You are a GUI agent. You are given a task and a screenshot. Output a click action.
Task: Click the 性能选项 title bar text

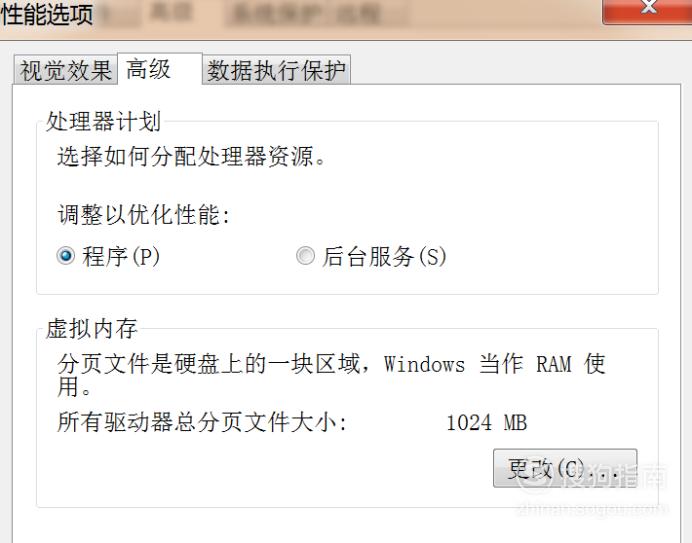(x=47, y=14)
